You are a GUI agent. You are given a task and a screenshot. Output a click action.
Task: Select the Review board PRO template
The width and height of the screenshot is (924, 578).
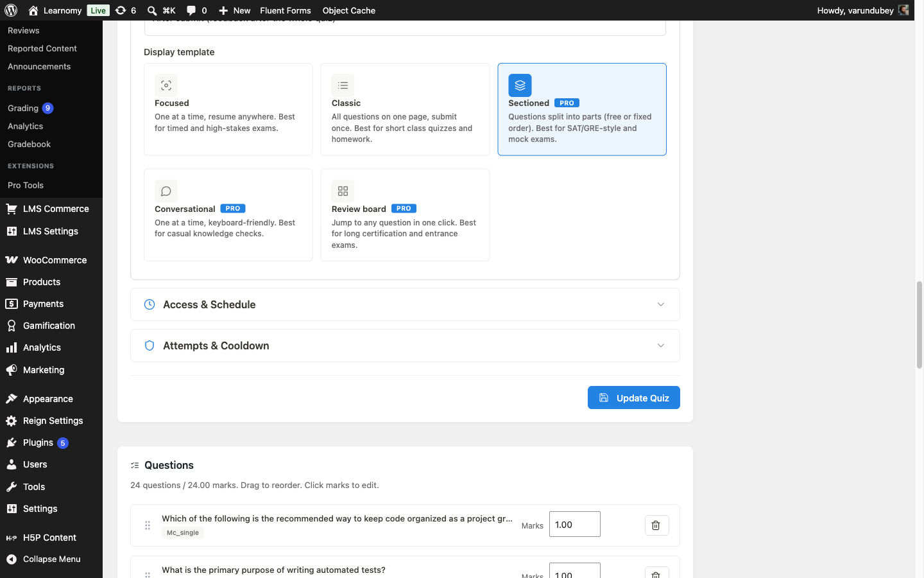[x=405, y=215]
